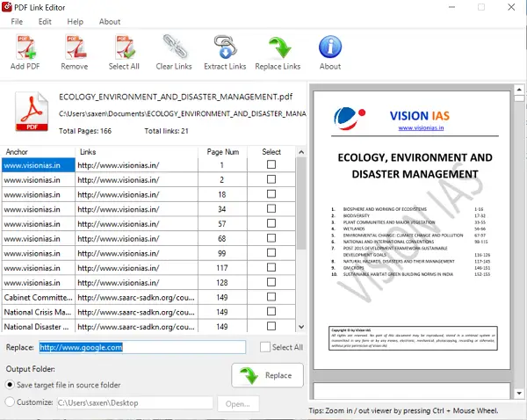Image resolution: width=527 pixels, height=420 pixels.
Task: Select the National Crisis Ma... anchor row
Action: coord(39,312)
